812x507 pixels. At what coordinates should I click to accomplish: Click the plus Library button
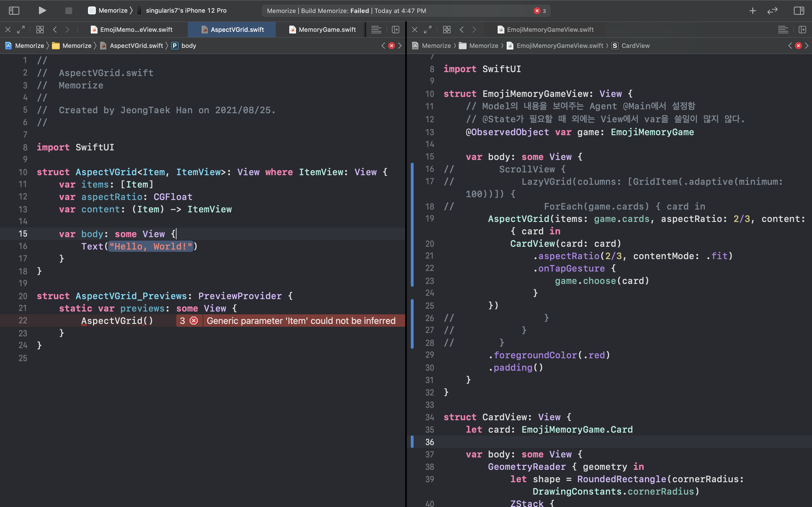[753, 10]
